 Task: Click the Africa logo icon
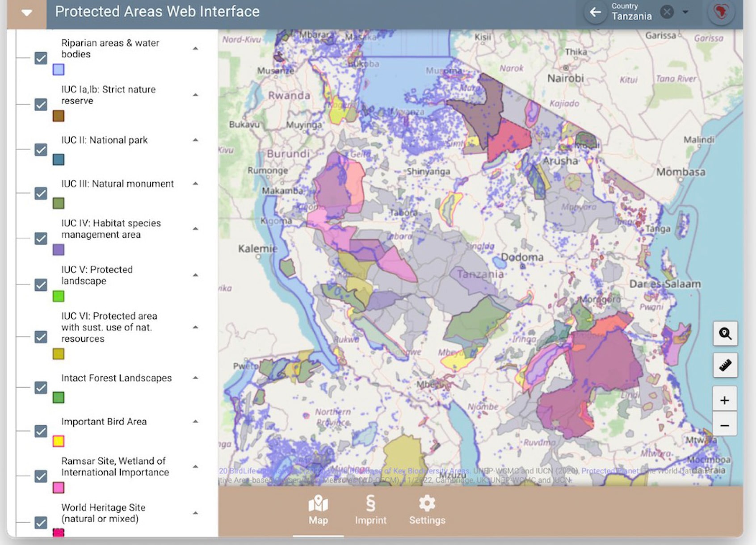(x=721, y=12)
